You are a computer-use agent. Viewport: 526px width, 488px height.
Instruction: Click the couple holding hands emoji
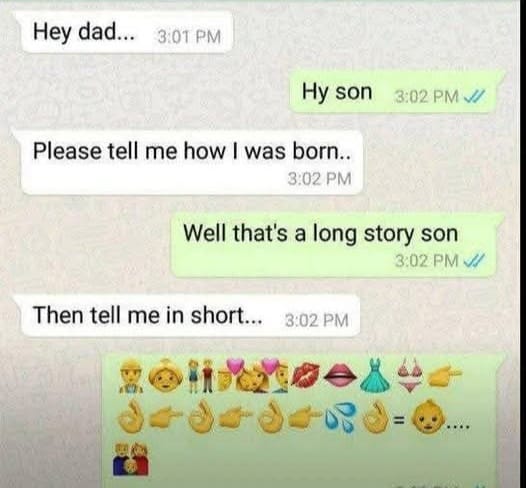coord(201,376)
